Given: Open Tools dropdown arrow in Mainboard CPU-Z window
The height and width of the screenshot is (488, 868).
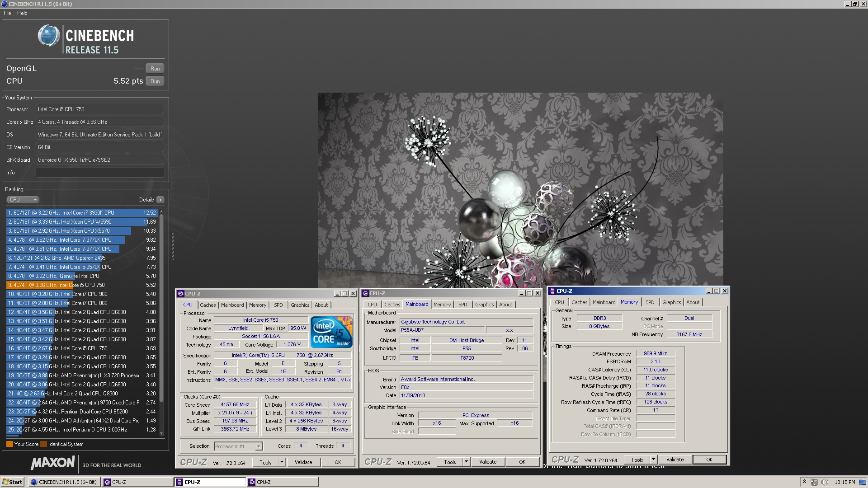Looking at the screenshot, I should (467, 462).
